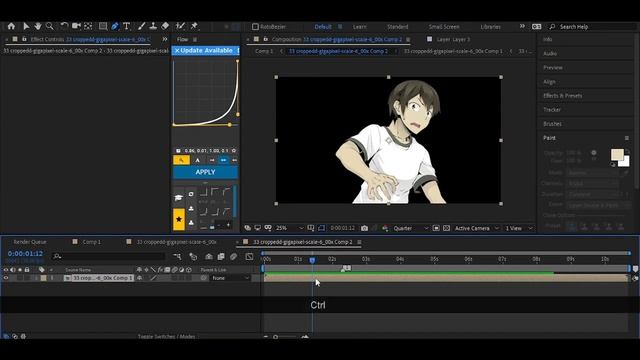The height and width of the screenshot is (360, 640).
Task: Click the Paint foreground color swatch
Action: (x=617, y=154)
